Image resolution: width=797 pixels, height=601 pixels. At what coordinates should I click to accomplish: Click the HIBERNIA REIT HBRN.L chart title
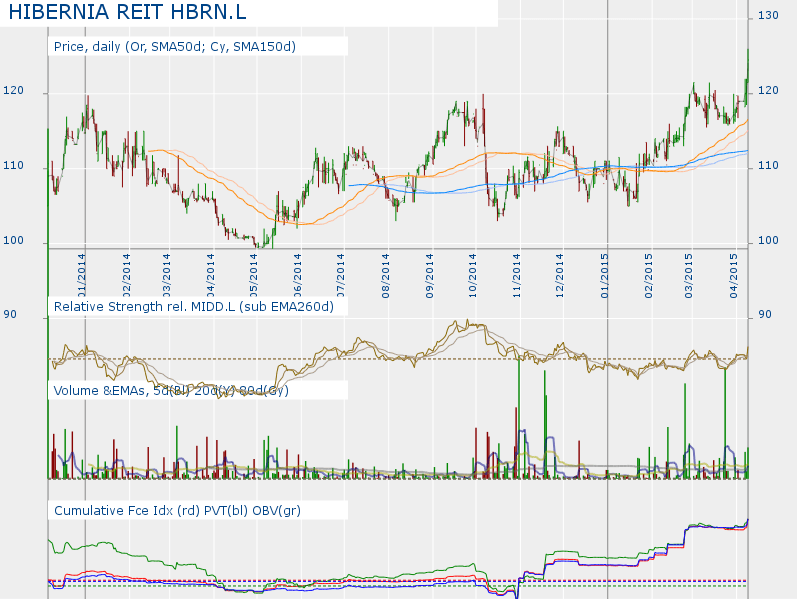pyautogui.click(x=128, y=12)
